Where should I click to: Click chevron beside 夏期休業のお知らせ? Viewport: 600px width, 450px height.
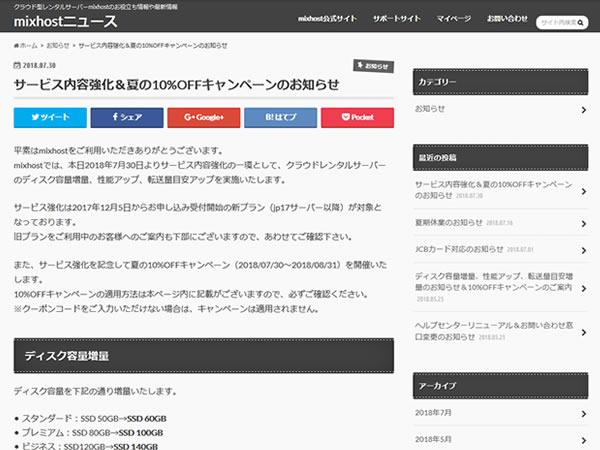pyautogui.click(x=584, y=223)
